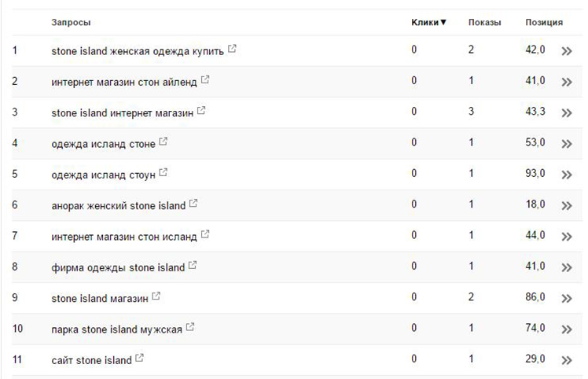Viewport: 588px width, 379px height.
Task: Sort table by Показы column
Action: 484,23
